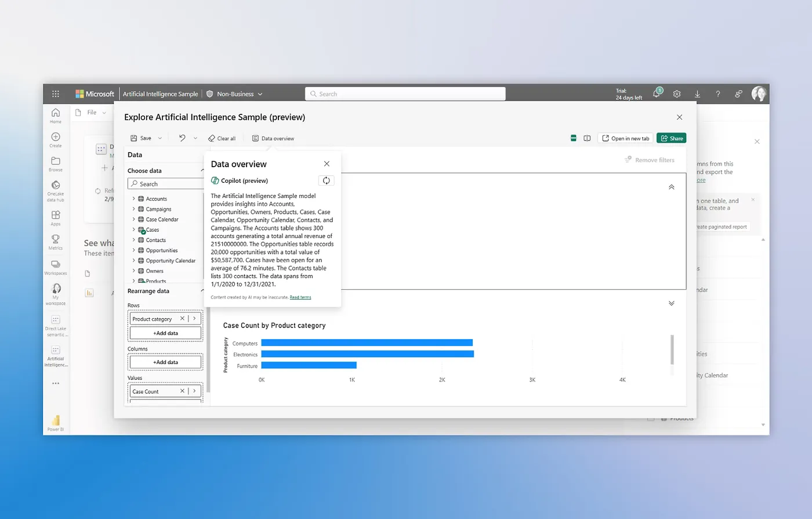Screen dimensions: 812x519
Task: Open the Non-Business sensitivity label menu
Action: point(234,93)
